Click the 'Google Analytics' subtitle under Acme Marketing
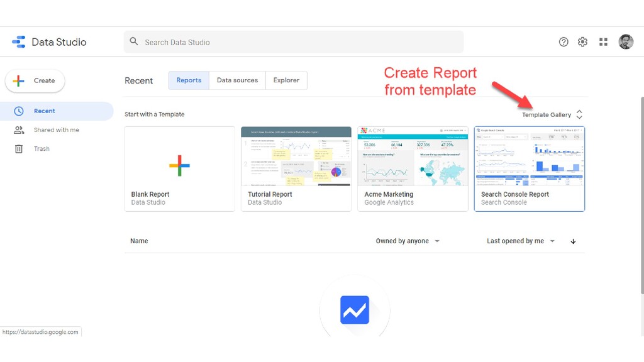644x362 pixels. (389, 203)
